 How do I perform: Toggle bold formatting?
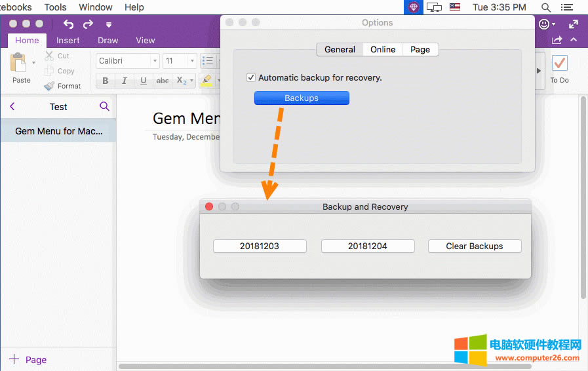(105, 81)
